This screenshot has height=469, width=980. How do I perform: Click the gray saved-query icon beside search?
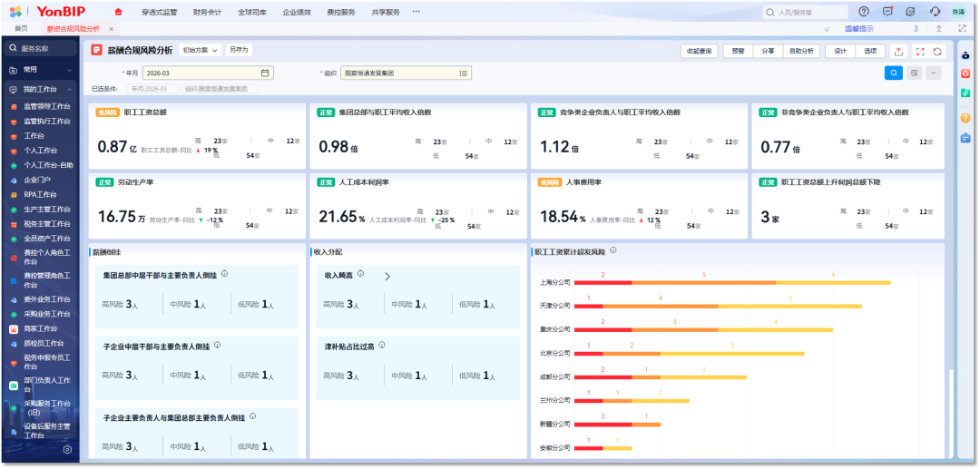(x=914, y=73)
